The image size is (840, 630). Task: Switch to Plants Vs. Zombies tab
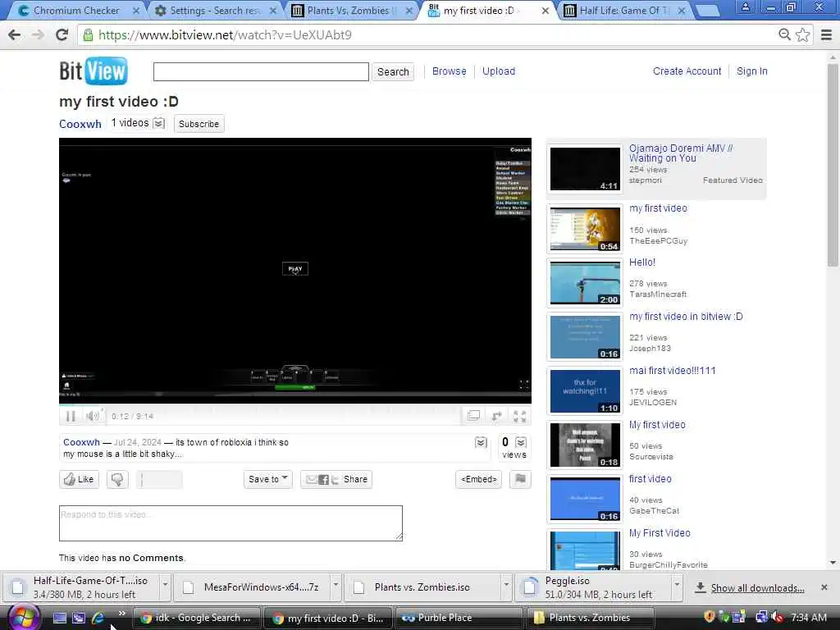pyautogui.click(x=353, y=10)
